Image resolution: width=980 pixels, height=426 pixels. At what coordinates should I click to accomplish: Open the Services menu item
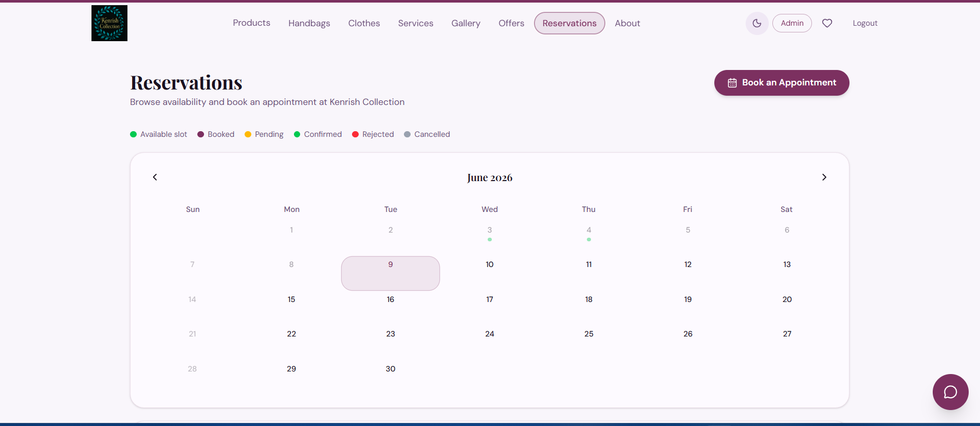pyautogui.click(x=416, y=23)
